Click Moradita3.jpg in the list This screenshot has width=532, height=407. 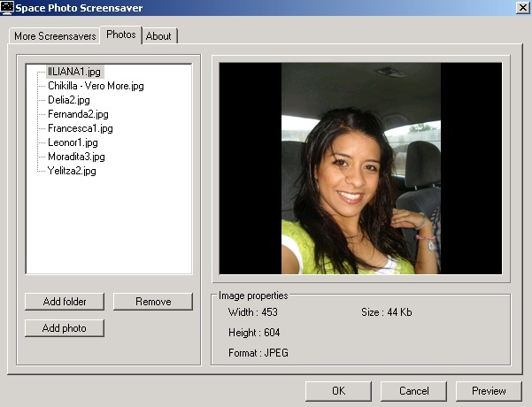click(x=76, y=157)
